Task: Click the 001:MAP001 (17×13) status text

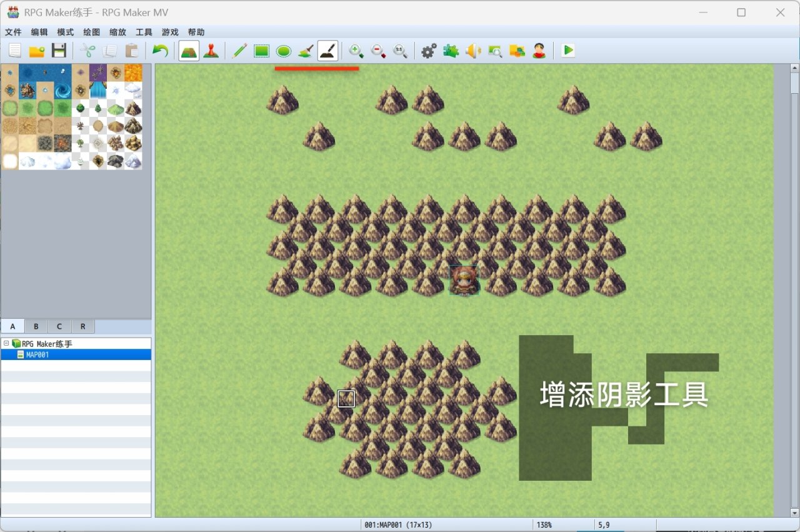Action: pyautogui.click(x=398, y=525)
